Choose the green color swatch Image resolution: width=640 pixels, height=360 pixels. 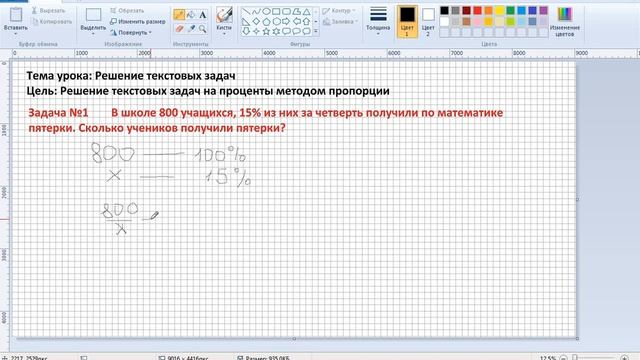point(511,11)
